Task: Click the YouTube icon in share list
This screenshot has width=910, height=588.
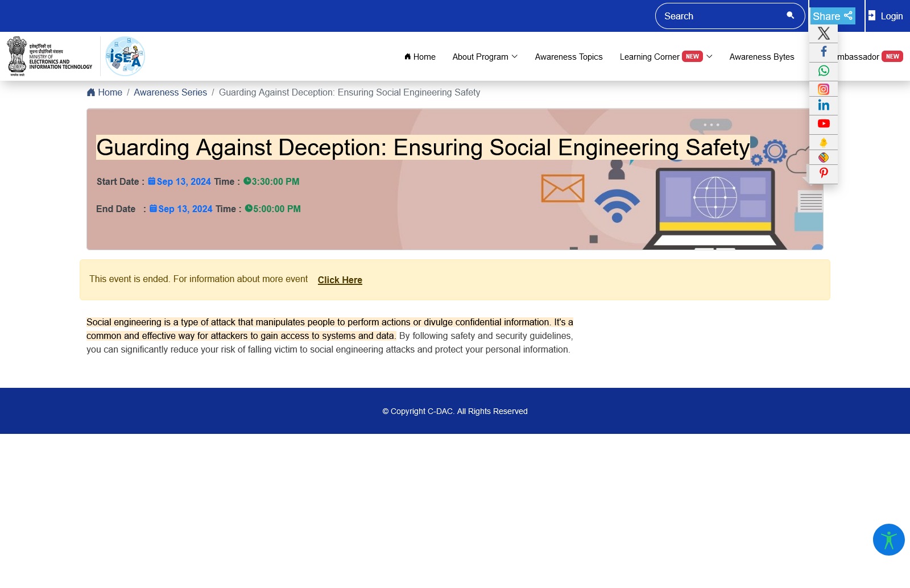Action: click(823, 124)
